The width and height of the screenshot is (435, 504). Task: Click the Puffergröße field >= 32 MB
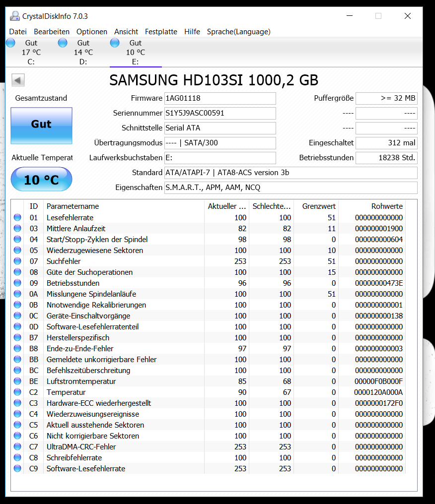386,98
